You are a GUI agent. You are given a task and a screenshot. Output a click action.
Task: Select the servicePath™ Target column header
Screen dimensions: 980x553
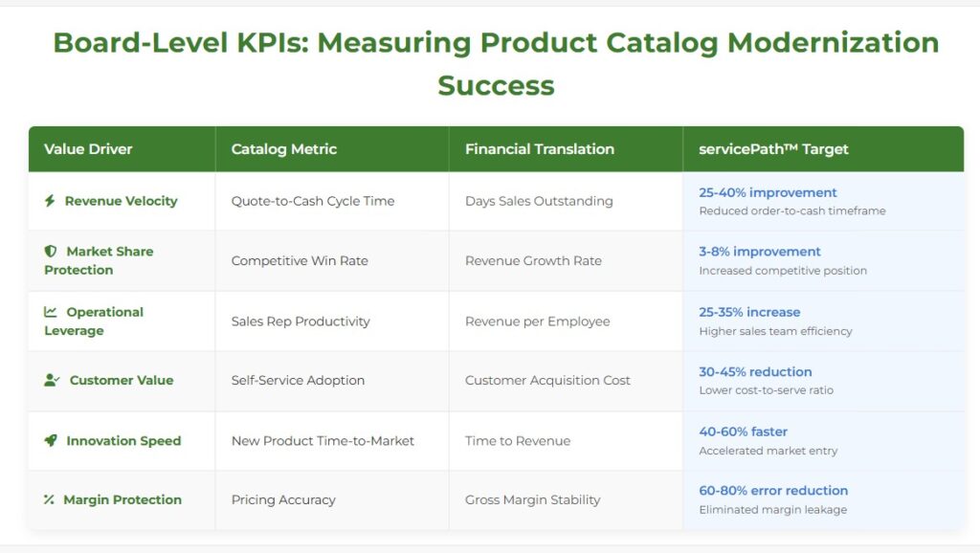click(773, 149)
